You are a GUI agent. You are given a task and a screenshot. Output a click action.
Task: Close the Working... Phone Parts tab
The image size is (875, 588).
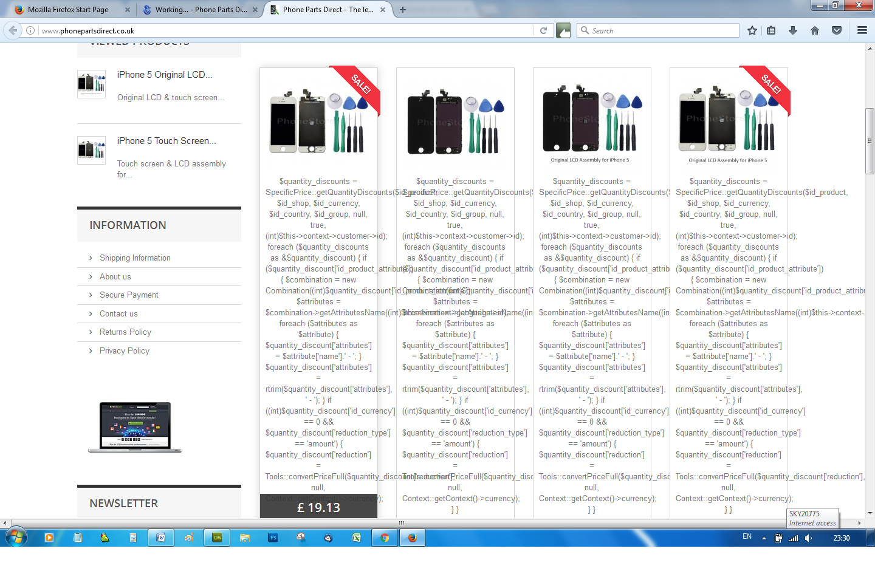point(255,10)
